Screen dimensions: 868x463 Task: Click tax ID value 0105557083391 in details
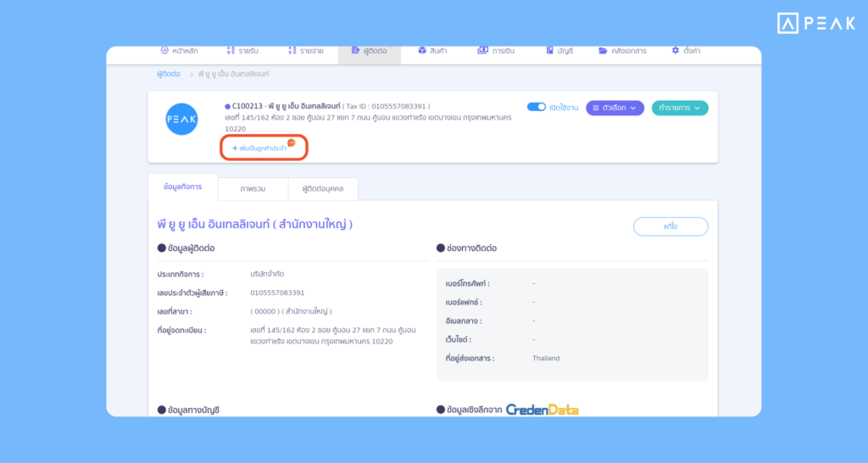tap(277, 293)
